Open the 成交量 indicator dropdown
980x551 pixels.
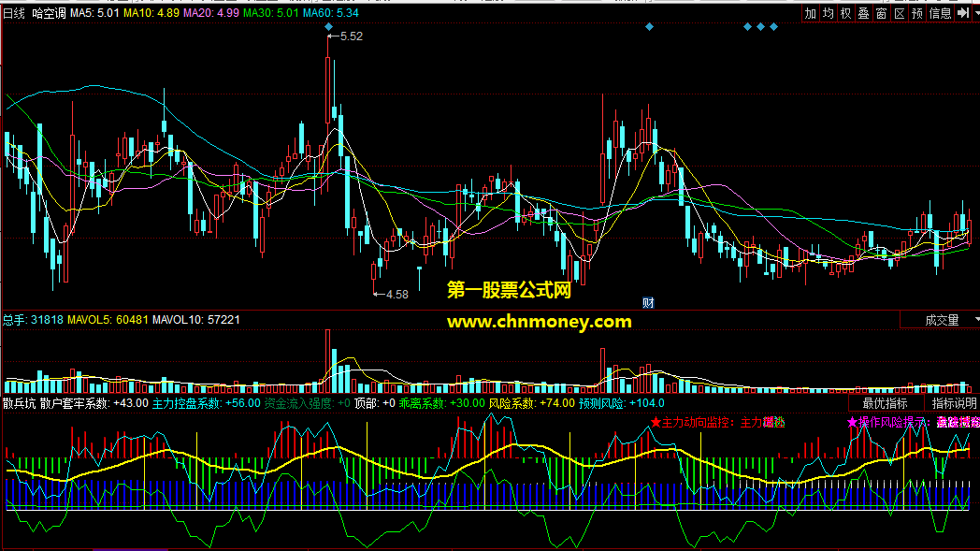(x=942, y=320)
